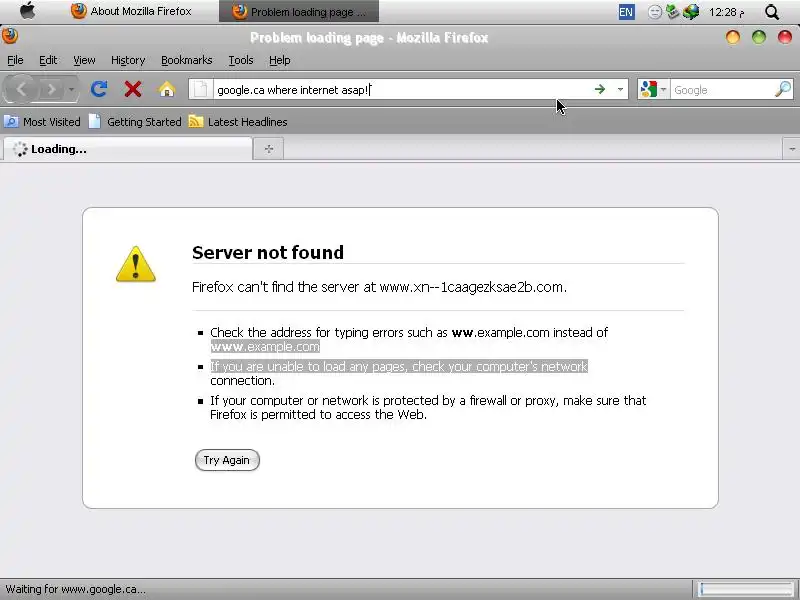The height and width of the screenshot is (600, 800).
Task: Click the green maximize window button
Action: coord(759,37)
